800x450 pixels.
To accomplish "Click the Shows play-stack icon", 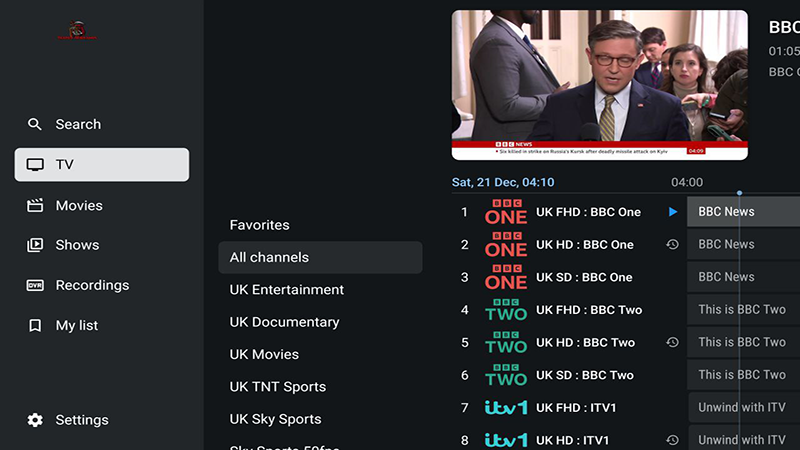I will point(35,245).
